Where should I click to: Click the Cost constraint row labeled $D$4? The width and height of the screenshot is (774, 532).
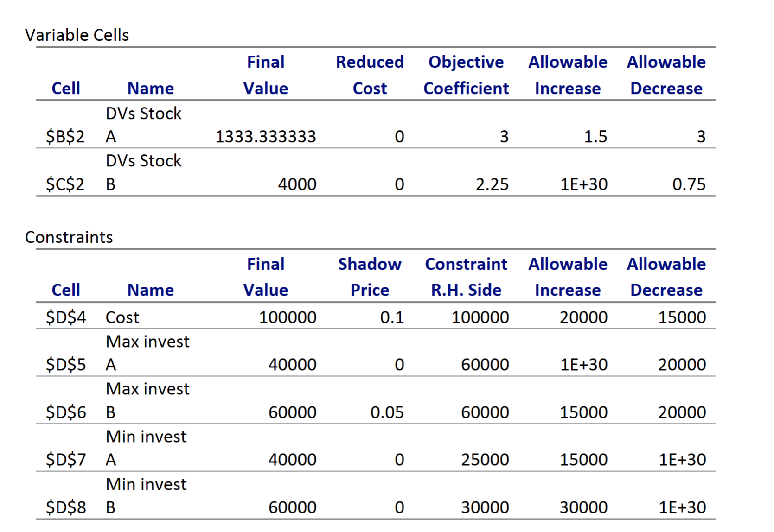point(65,317)
